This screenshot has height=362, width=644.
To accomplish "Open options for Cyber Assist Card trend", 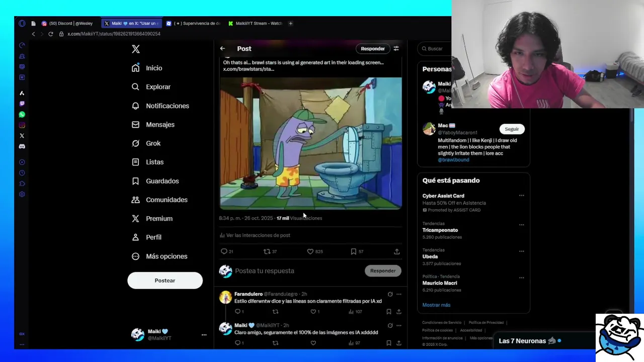I will click(521, 196).
